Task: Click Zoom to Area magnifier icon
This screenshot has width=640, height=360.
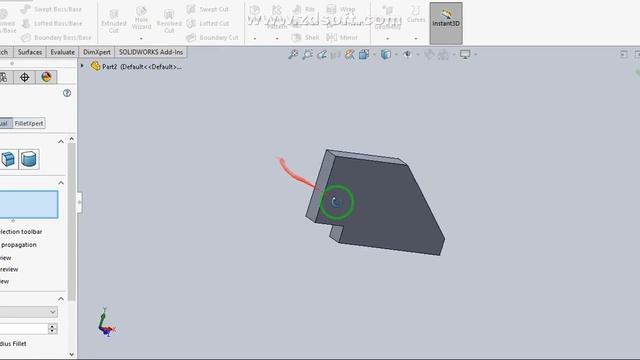Action: 307,54
